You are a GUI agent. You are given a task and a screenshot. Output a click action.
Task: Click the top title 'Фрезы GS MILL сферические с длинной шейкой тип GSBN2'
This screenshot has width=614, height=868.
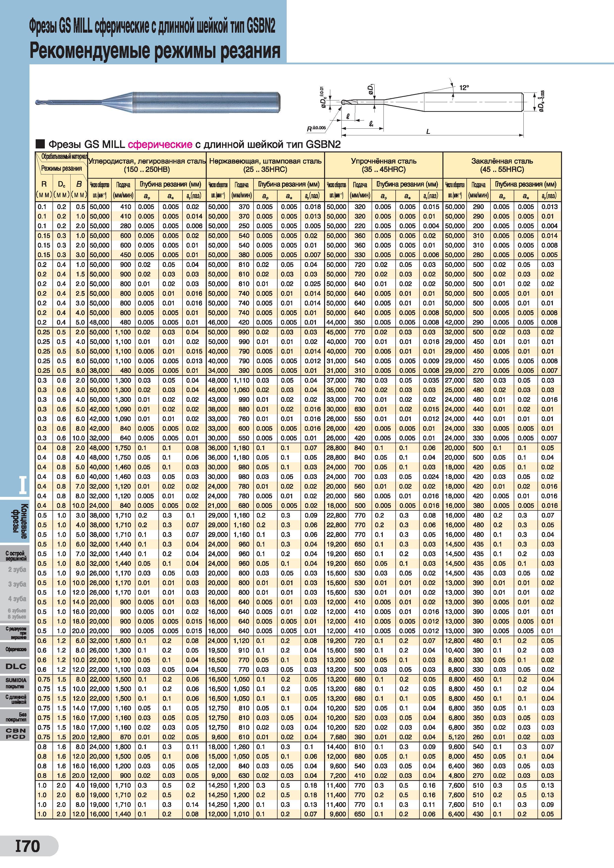coord(152,26)
